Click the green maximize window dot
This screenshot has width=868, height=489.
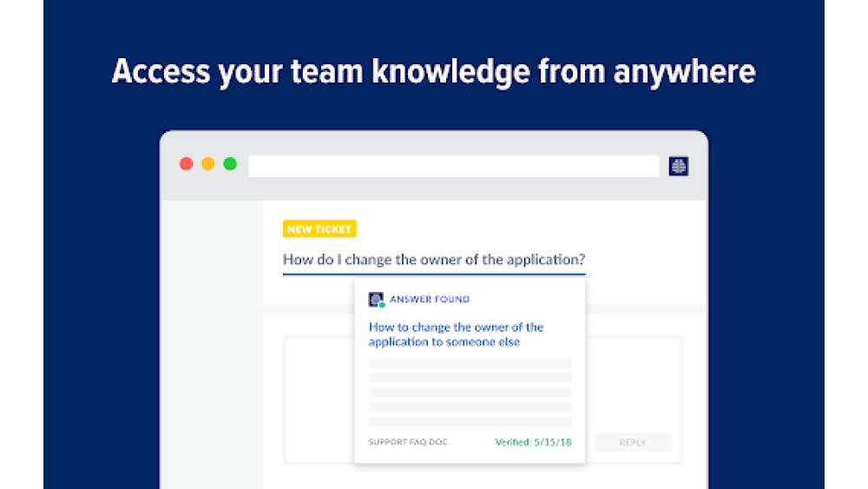[230, 164]
